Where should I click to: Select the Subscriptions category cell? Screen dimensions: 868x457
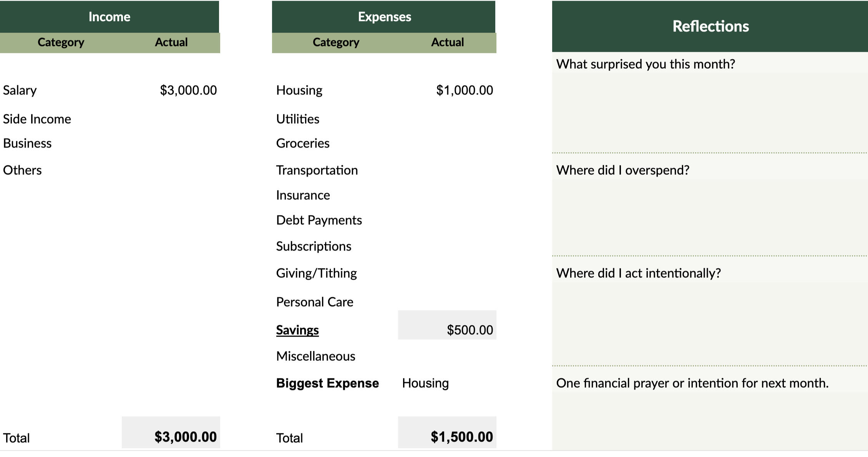(314, 246)
